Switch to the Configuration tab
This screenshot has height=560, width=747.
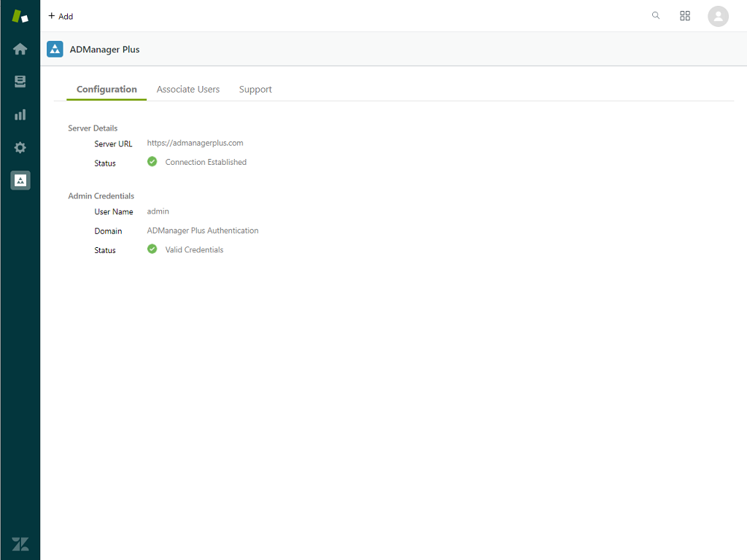(107, 90)
